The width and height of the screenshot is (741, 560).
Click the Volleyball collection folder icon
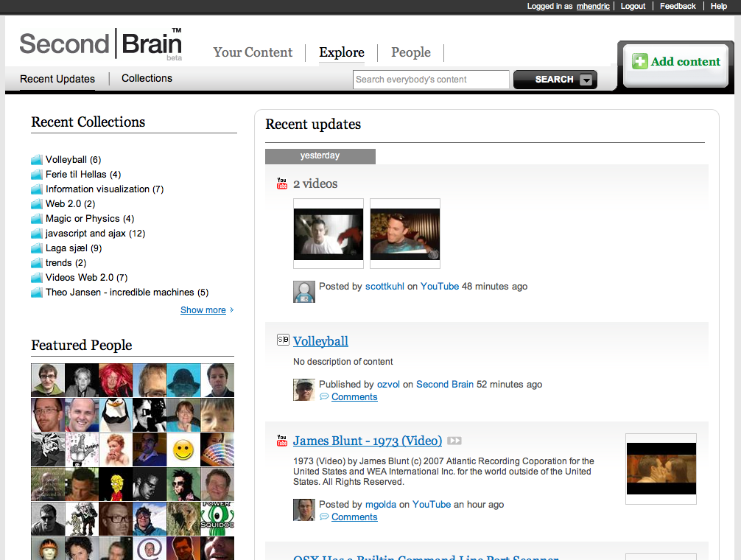point(37,160)
